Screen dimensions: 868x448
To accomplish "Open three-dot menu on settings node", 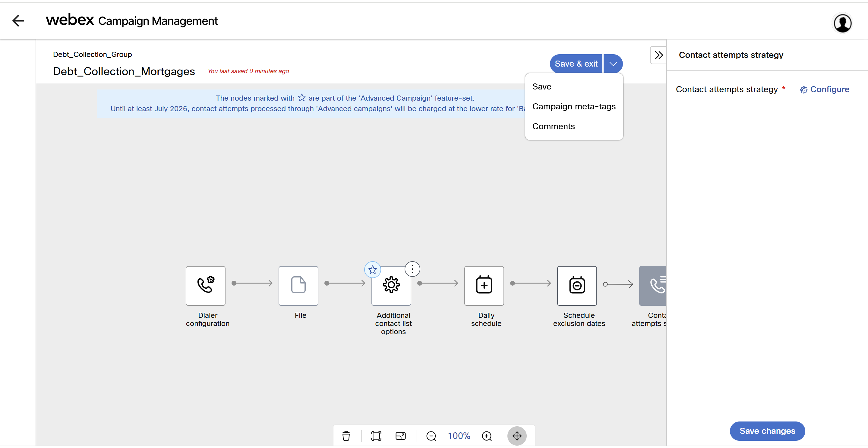I will pyautogui.click(x=412, y=269).
